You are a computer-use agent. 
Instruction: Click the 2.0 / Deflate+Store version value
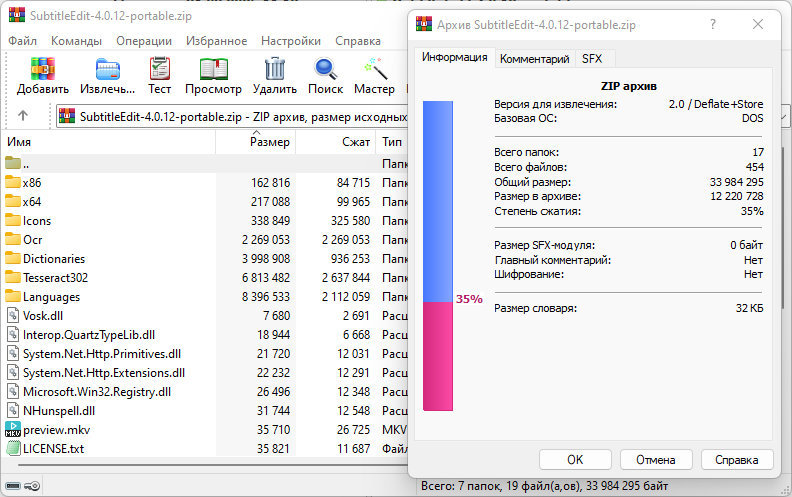716,104
